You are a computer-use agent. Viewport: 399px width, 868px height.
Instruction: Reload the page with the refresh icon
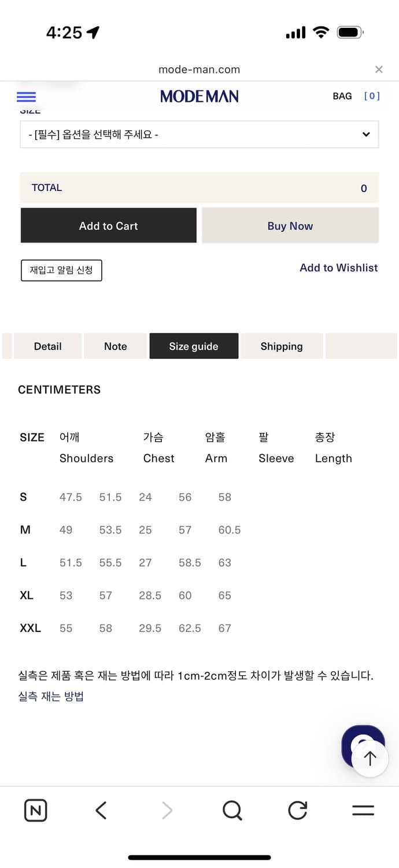point(297,810)
